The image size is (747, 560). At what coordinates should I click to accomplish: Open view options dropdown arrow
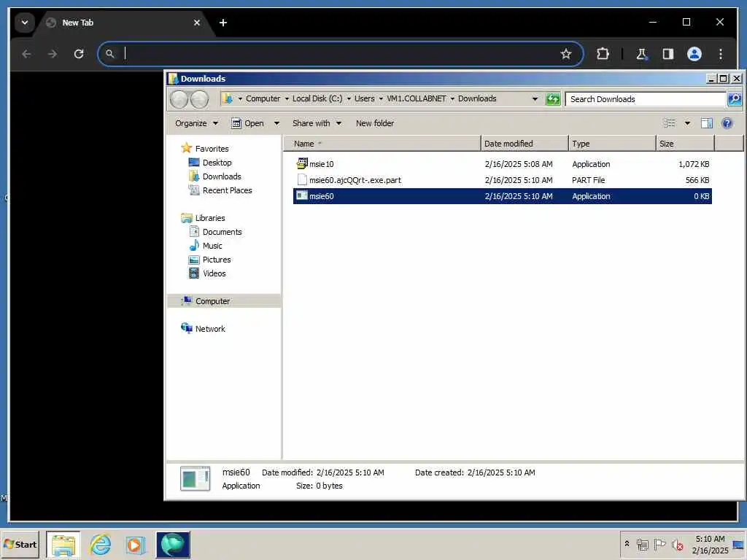coord(687,123)
